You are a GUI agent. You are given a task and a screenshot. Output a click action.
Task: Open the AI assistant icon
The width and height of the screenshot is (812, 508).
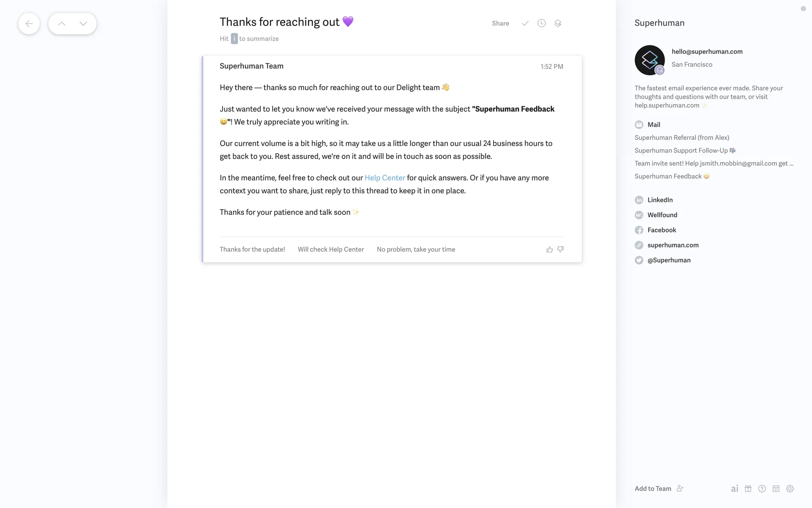click(735, 489)
